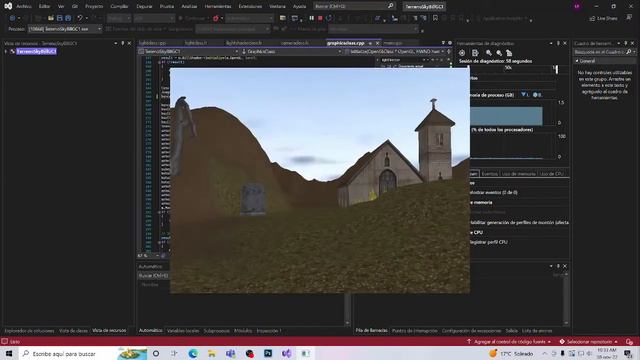Open the solution configuration dropdown
The image size is (640, 360).
[x=119, y=18]
